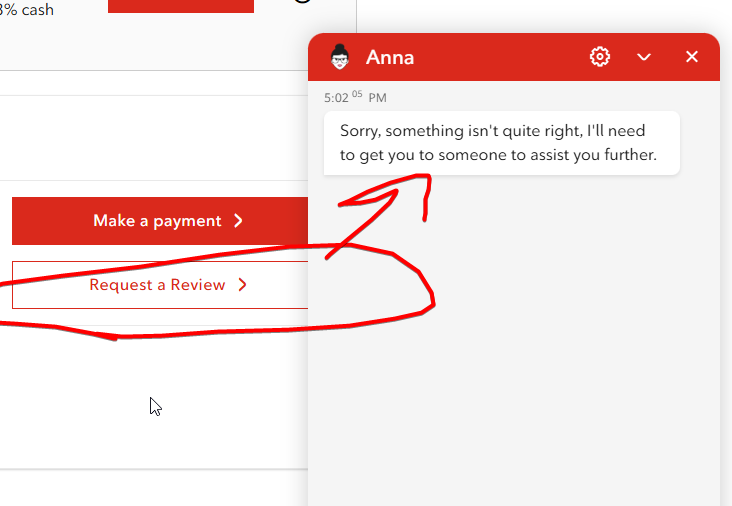This screenshot has width=732, height=506.
Task: Close the Anna chat window
Action: pyautogui.click(x=691, y=56)
